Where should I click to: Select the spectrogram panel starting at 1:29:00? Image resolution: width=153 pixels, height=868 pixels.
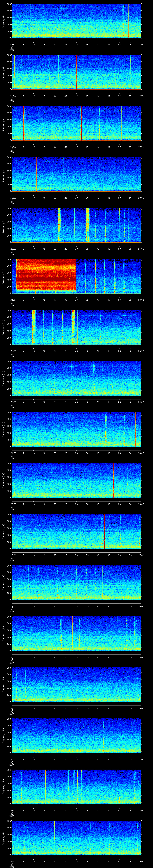(x=76, y=685)
